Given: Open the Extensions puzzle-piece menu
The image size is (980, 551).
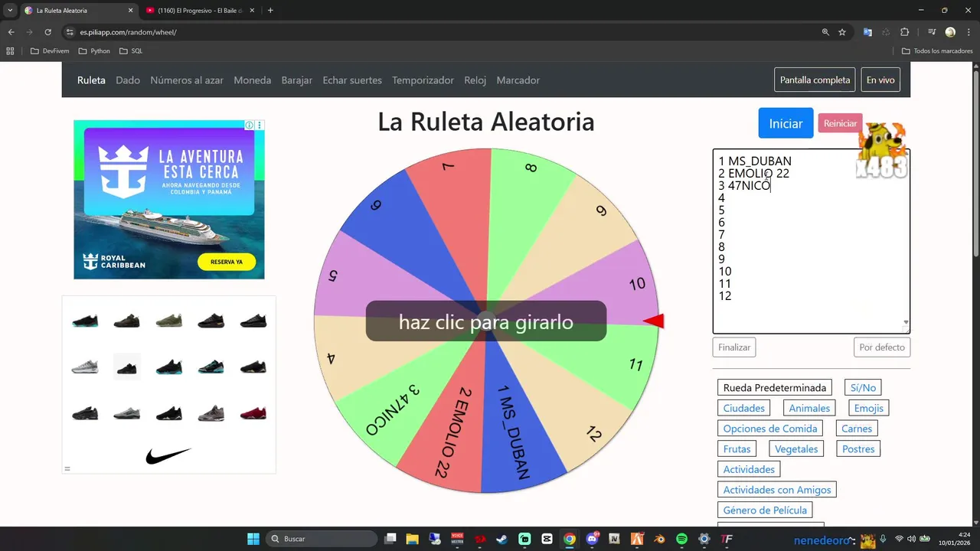Looking at the screenshot, I should coord(905,32).
